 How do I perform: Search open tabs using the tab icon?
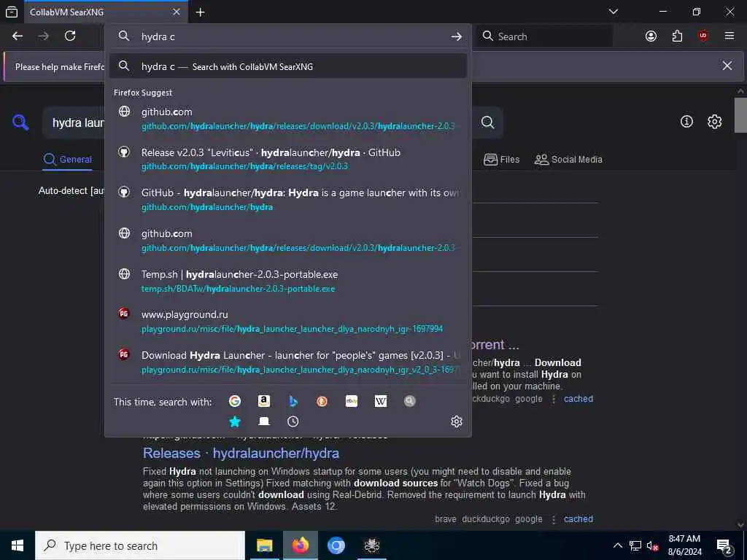pos(264,421)
